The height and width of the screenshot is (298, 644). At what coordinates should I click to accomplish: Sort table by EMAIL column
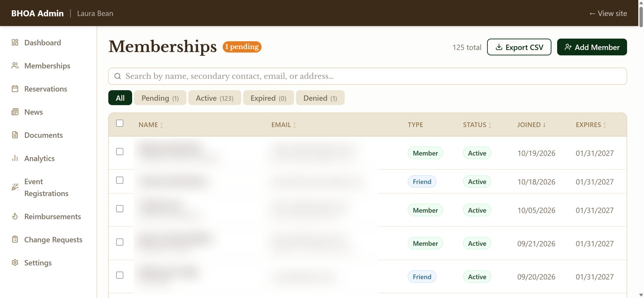click(x=284, y=125)
